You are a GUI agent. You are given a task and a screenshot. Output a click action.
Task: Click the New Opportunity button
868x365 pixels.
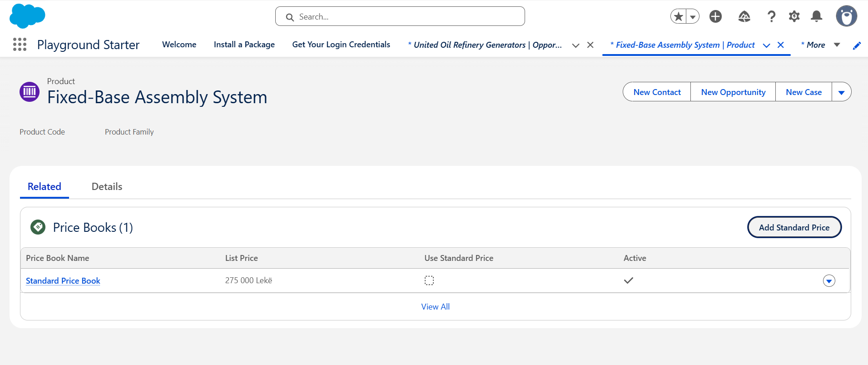pyautogui.click(x=733, y=92)
